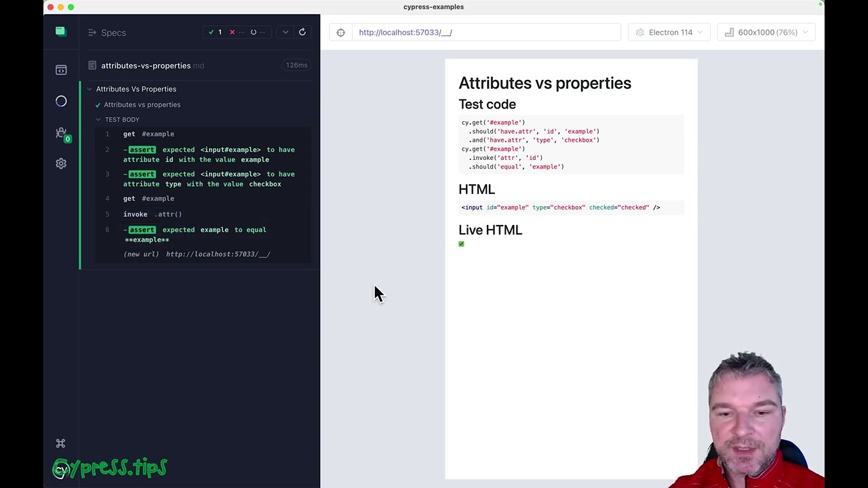Select command 1 get #example
This screenshot has height=488, width=868.
[x=202, y=134]
